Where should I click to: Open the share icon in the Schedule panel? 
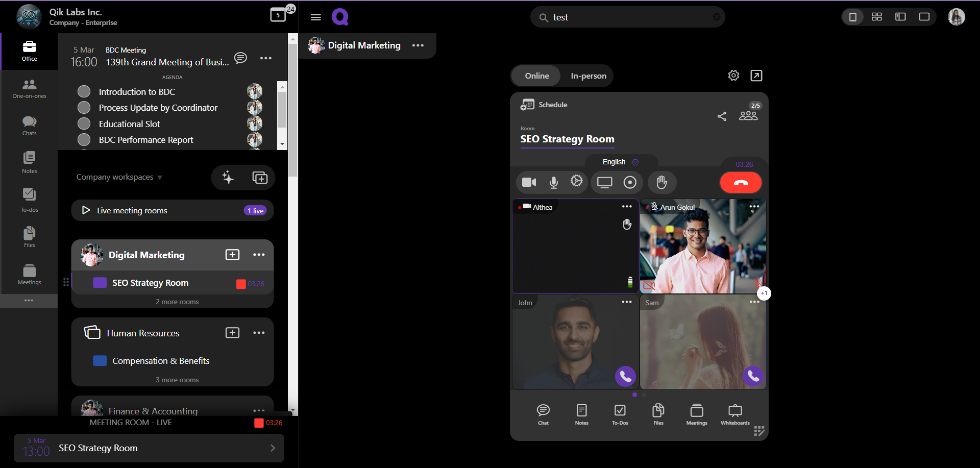pos(722,116)
